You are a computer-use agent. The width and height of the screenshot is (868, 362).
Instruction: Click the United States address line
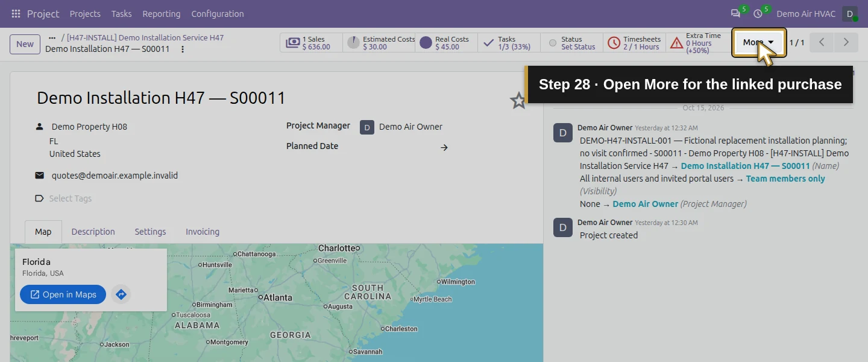(75, 154)
